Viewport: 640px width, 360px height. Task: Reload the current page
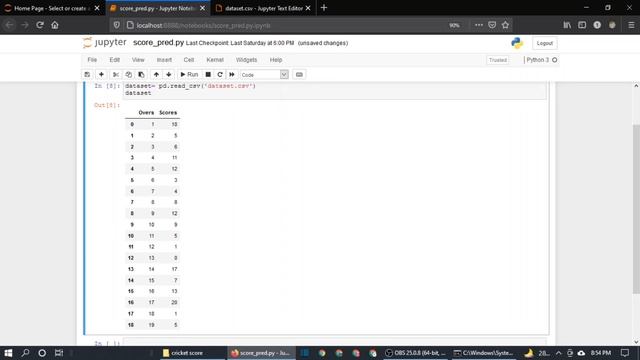40,25
